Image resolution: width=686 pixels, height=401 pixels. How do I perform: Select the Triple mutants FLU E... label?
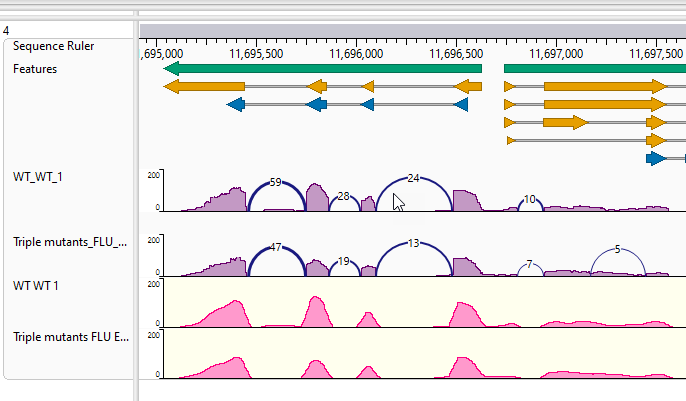71,337
